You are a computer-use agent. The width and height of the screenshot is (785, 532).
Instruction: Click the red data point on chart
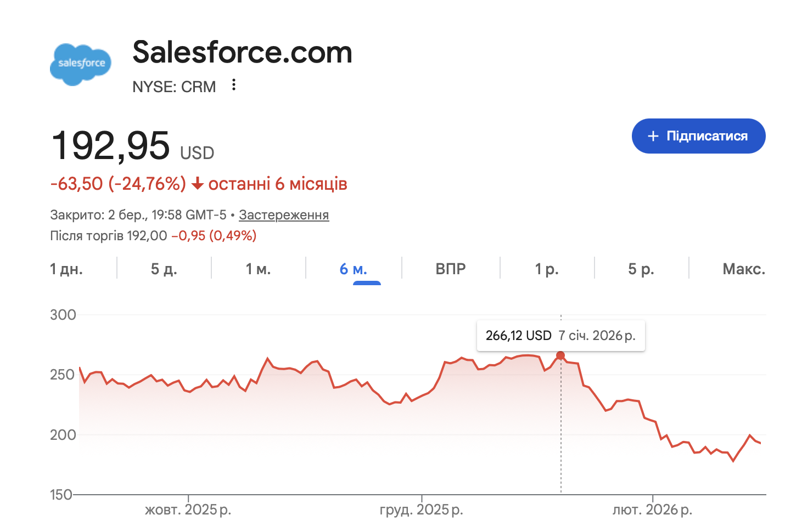click(560, 356)
